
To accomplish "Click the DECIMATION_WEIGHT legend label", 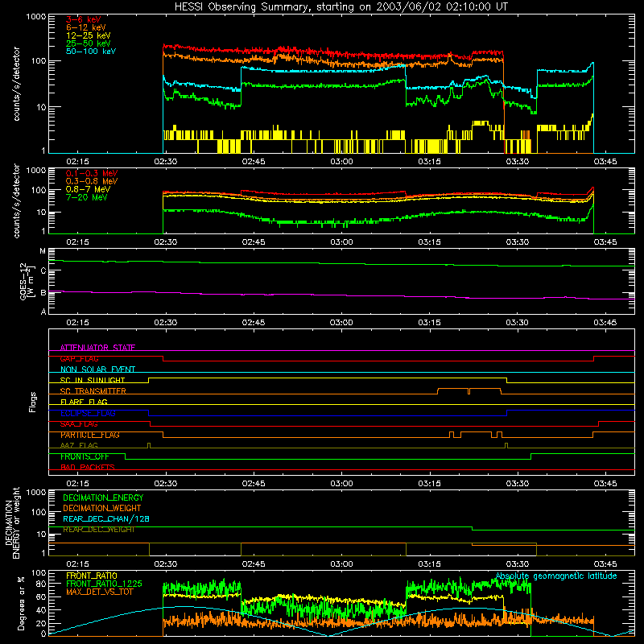I will (x=102, y=508).
